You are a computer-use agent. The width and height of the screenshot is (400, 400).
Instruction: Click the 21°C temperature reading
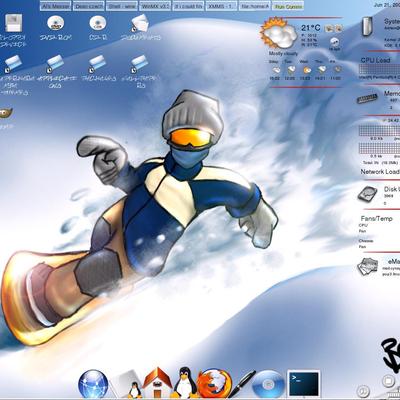[x=311, y=28]
